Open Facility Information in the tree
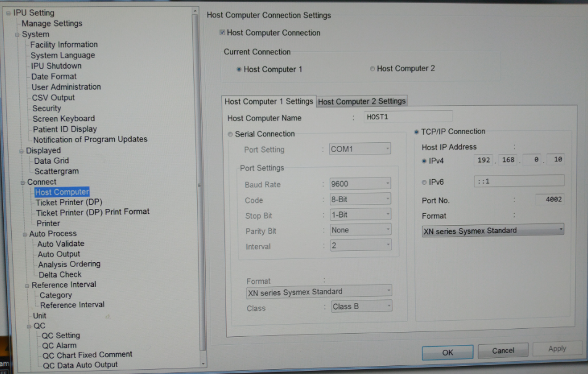The image size is (588, 374). 64,45
